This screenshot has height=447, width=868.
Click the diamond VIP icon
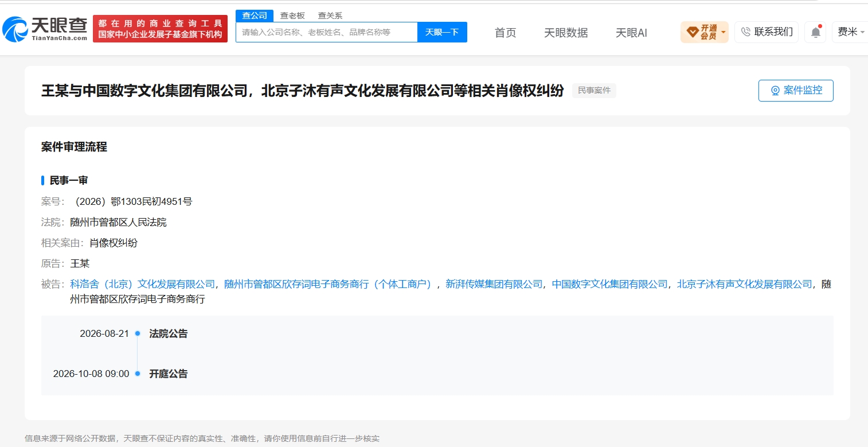coord(692,32)
